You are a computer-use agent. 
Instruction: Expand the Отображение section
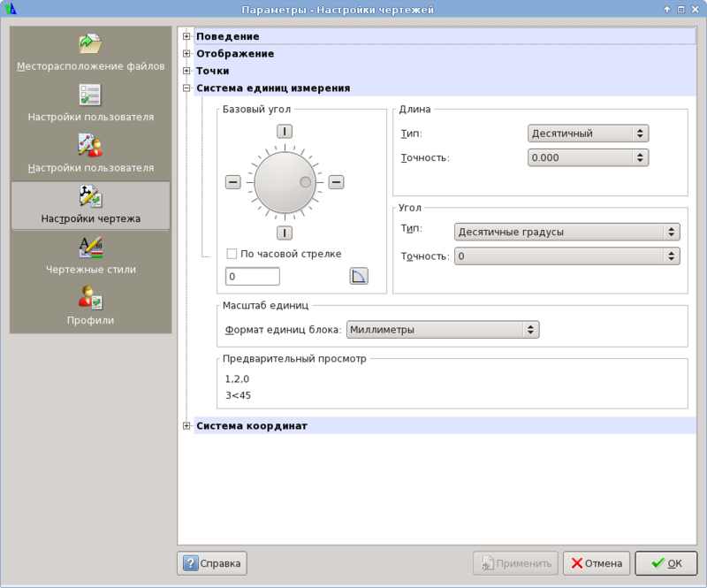186,53
